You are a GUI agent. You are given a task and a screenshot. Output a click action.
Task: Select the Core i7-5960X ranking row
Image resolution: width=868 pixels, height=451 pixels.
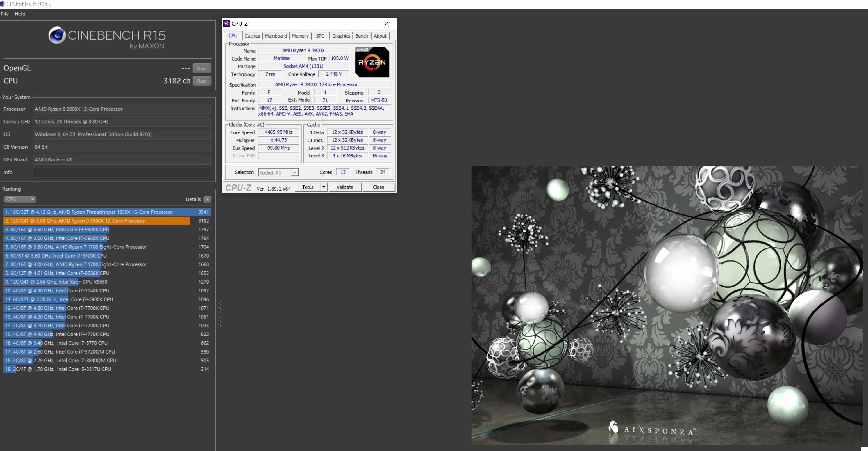tap(107, 238)
